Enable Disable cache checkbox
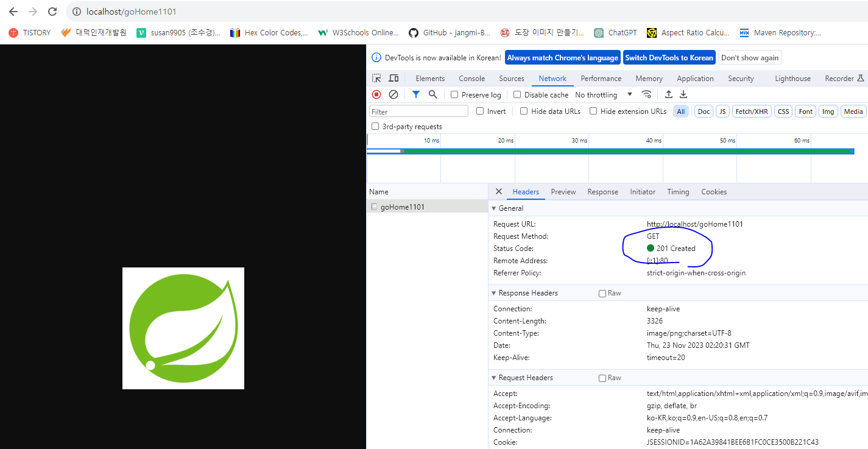Image resolution: width=868 pixels, height=449 pixels. pyautogui.click(x=517, y=94)
